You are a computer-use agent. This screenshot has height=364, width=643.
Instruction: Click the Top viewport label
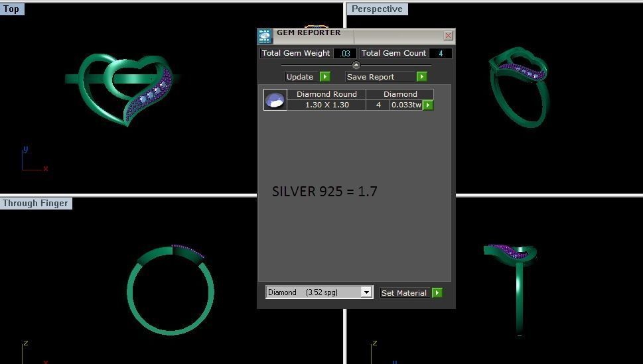(12, 9)
